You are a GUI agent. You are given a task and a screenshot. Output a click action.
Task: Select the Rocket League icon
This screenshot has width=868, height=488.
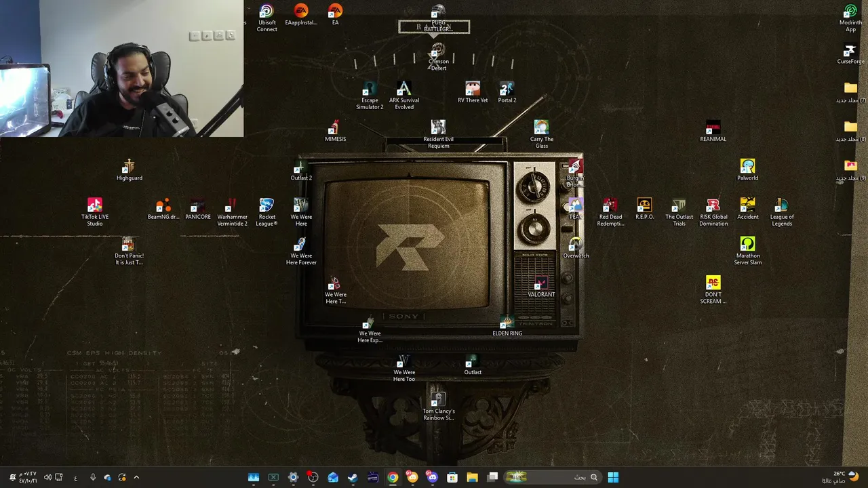point(267,213)
